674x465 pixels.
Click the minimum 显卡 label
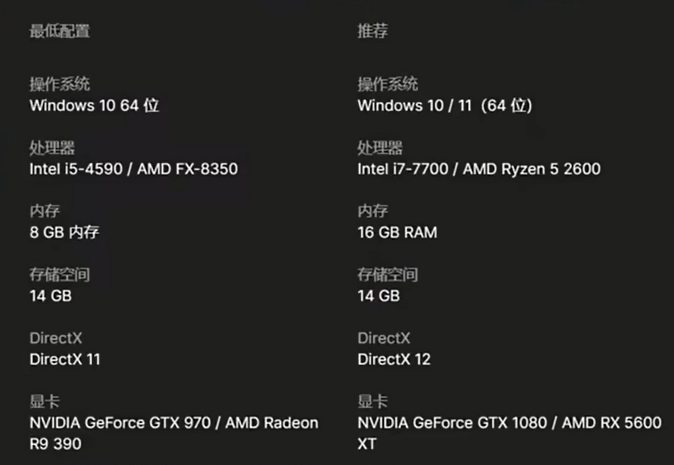(45, 401)
